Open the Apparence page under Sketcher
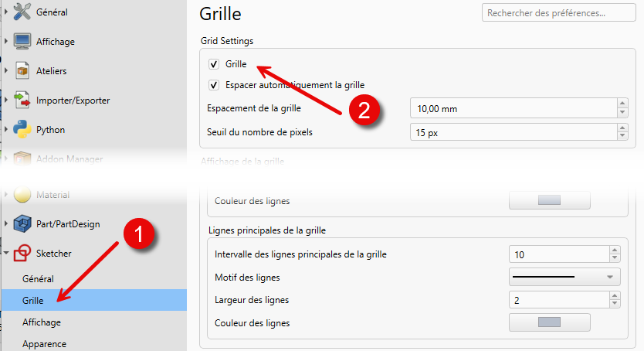Image resolution: width=644 pixels, height=351 pixels. click(x=44, y=343)
